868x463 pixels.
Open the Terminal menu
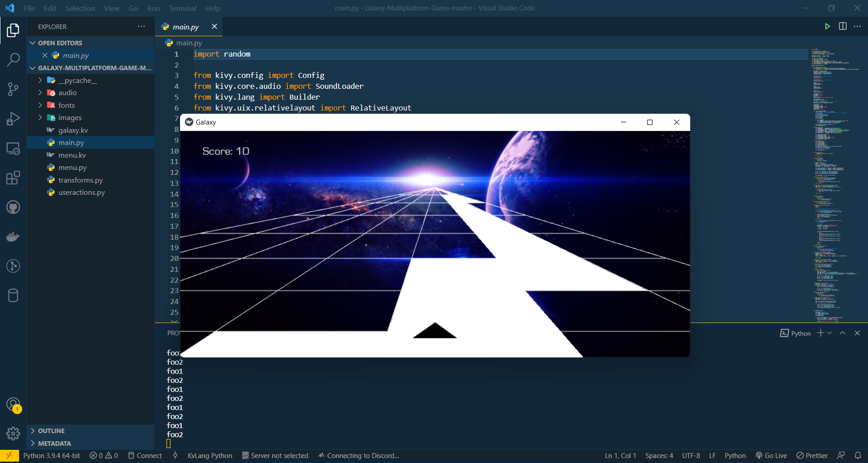(182, 8)
